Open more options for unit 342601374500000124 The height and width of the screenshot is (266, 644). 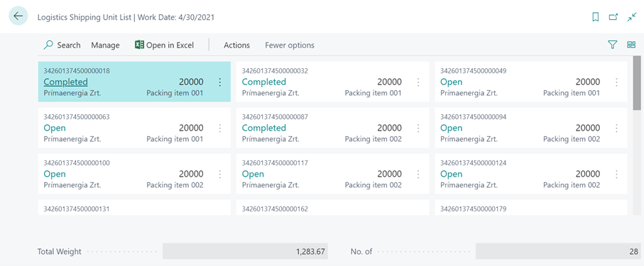tap(616, 174)
